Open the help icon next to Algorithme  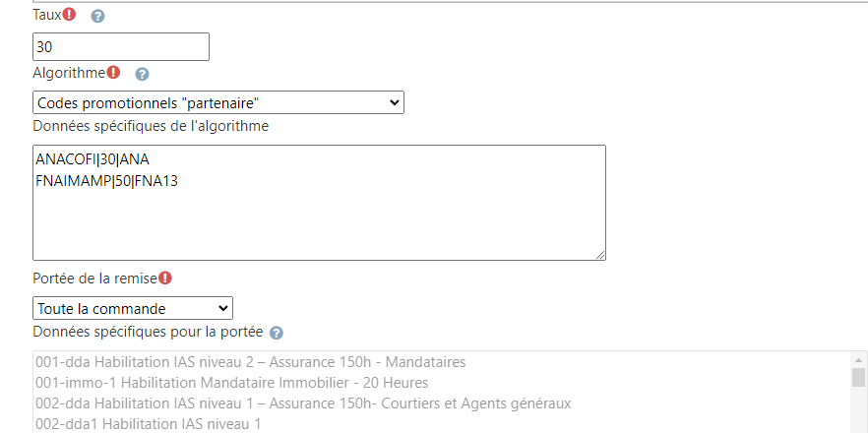point(142,74)
